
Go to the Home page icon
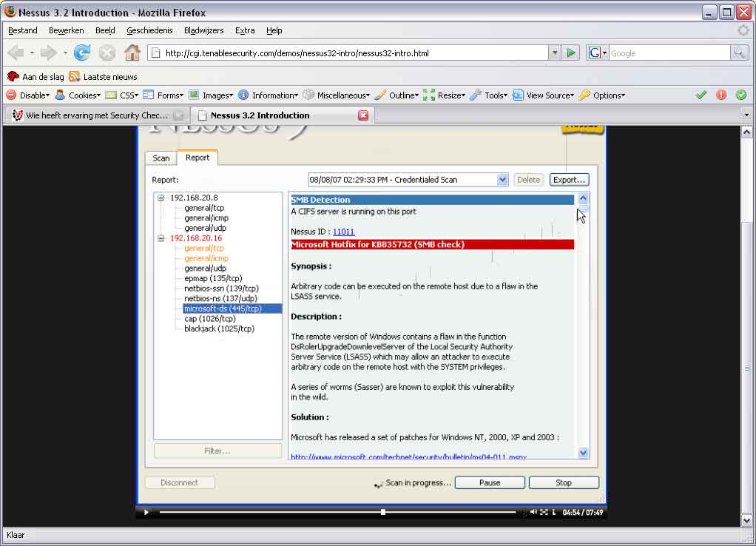tap(132, 53)
